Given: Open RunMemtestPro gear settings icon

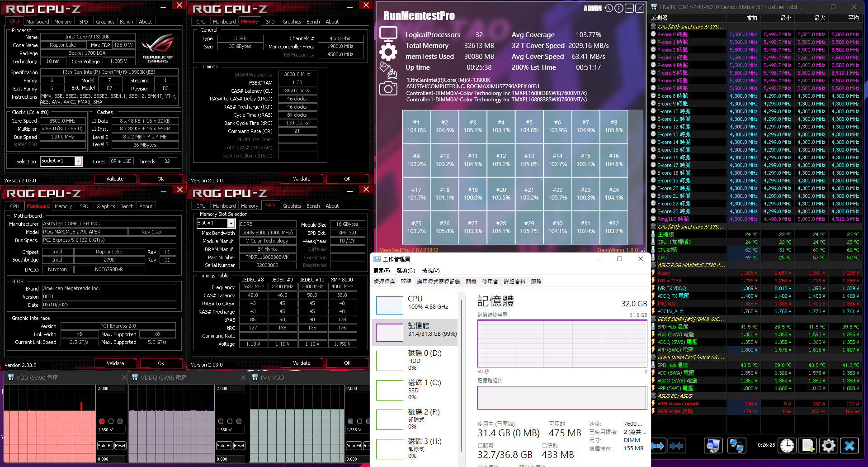Looking at the screenshot, I should point(388,52).
